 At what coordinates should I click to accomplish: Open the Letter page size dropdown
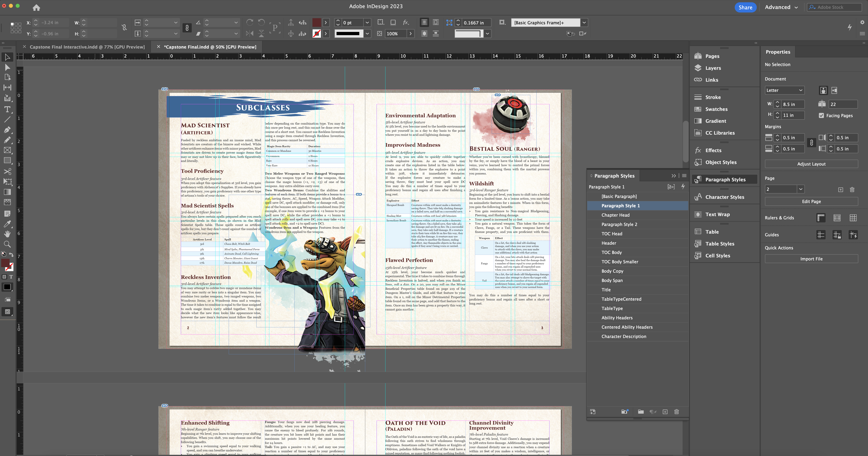(x=784, y=90)
